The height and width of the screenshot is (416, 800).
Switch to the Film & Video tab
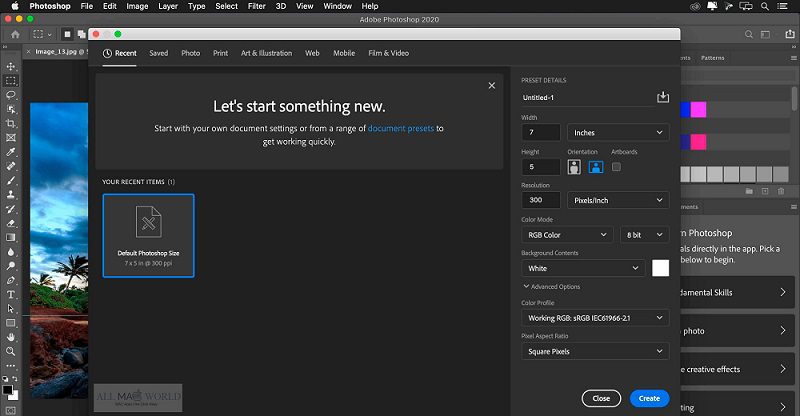pyautogui.click(x=388, y=53)
